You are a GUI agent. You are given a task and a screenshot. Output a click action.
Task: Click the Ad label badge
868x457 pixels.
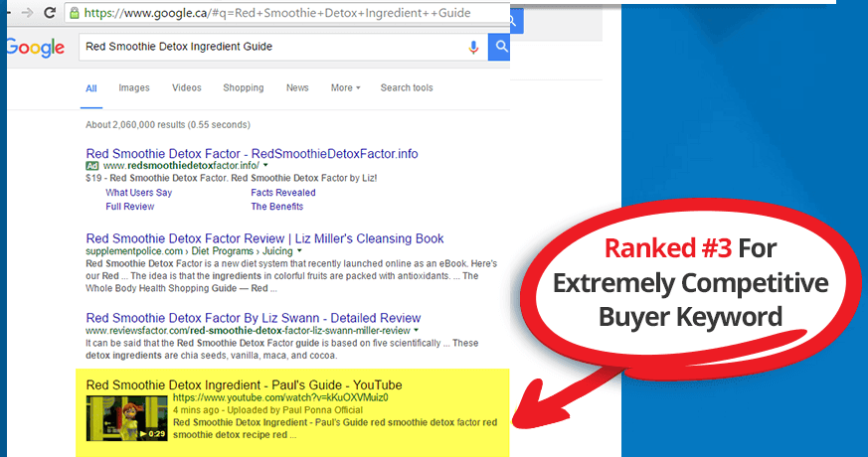click(x=91, y=166)
